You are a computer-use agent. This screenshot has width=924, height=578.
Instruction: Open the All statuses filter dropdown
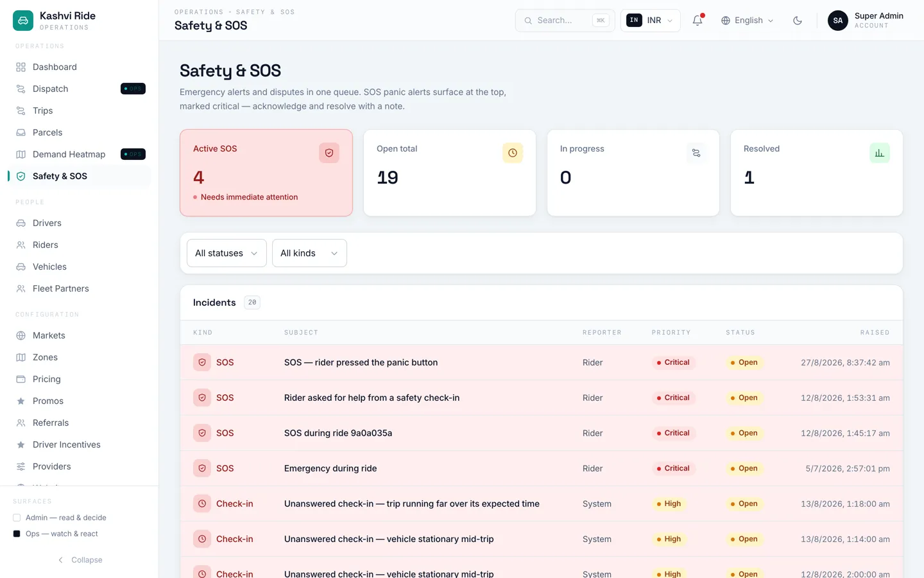pyautogui.click(x=227, y=253)
